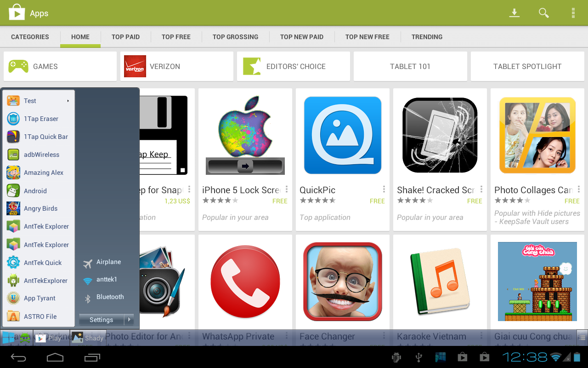588x368 pixels.
Task: Launch Android app from start menu
Action: [39, 190]
